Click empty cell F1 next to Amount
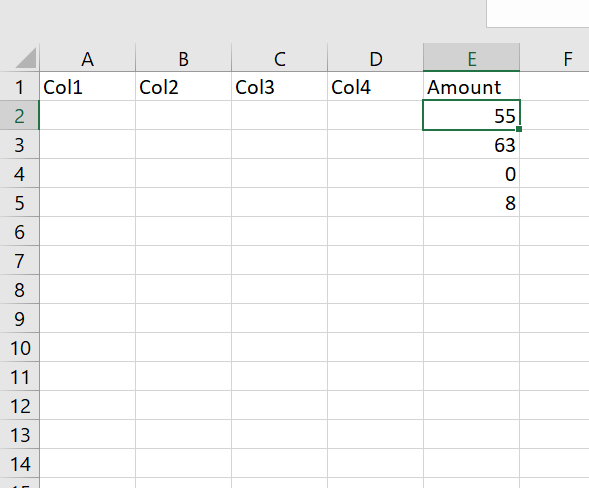Screen dimensions: 589x488 point(554,86)
